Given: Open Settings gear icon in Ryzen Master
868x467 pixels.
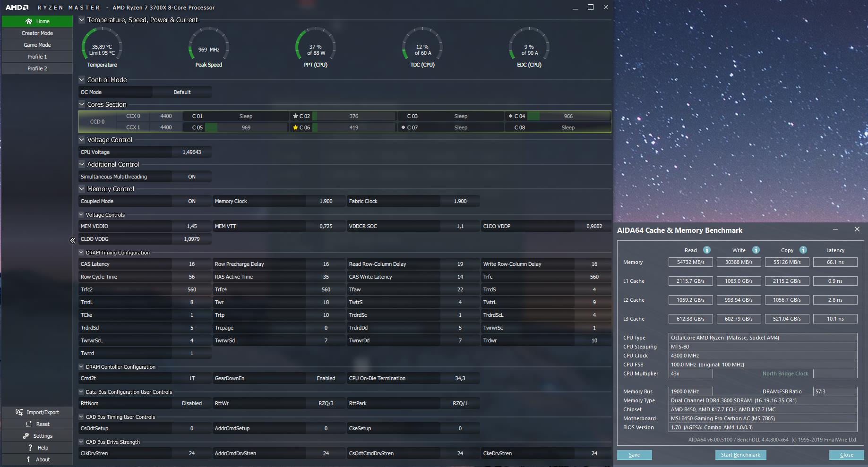Looking at the screenshot, I should click(x=26, y=436).
